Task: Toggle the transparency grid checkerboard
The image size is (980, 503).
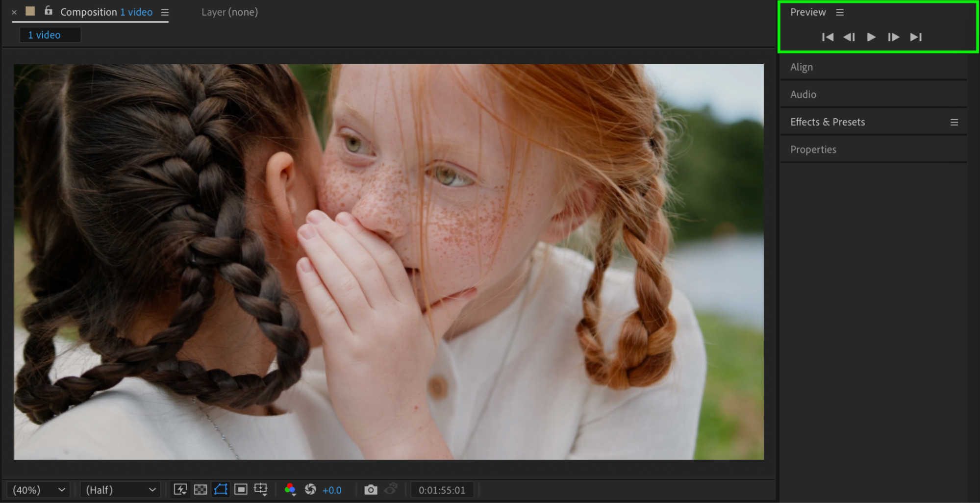Action: 201,490
